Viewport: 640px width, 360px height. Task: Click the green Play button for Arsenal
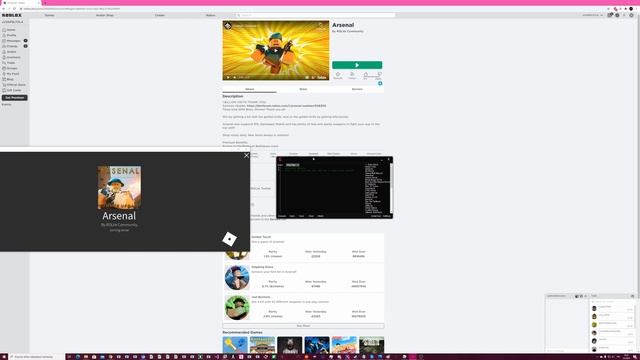357,65
